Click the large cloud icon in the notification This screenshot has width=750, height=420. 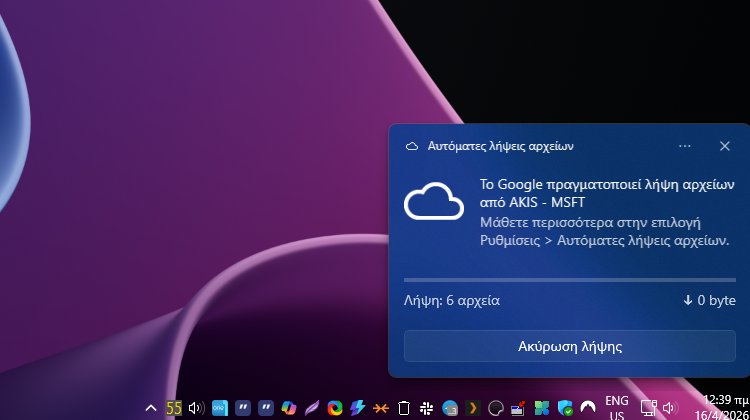tap(433, 204)
